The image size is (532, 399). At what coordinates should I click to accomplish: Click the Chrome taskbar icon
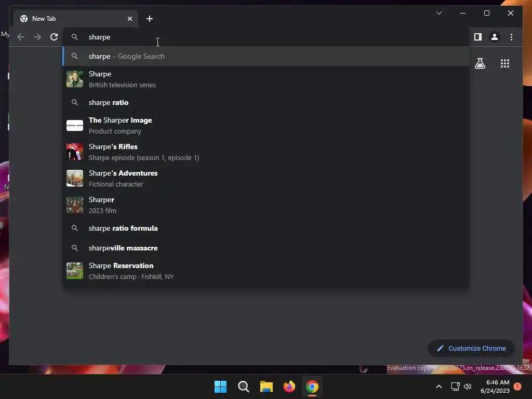tap(312, 387)
